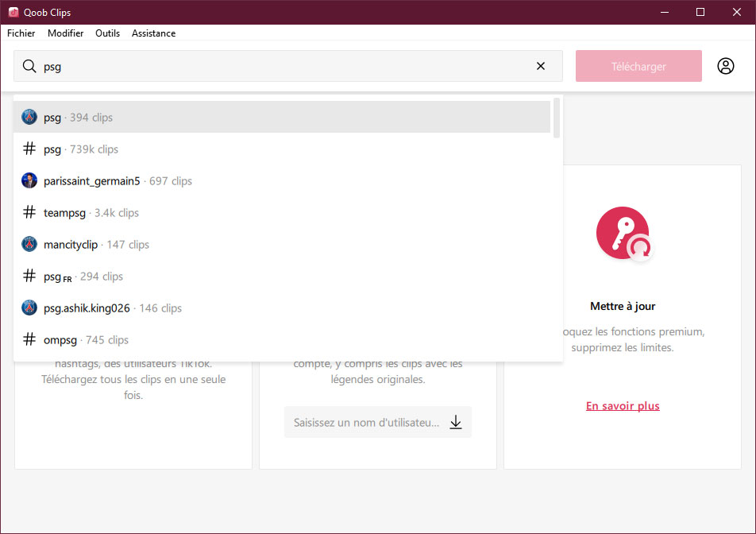
Task: Click hashtag icon next to psg FR
Action: pyautogui.click(x=29, y=276)
